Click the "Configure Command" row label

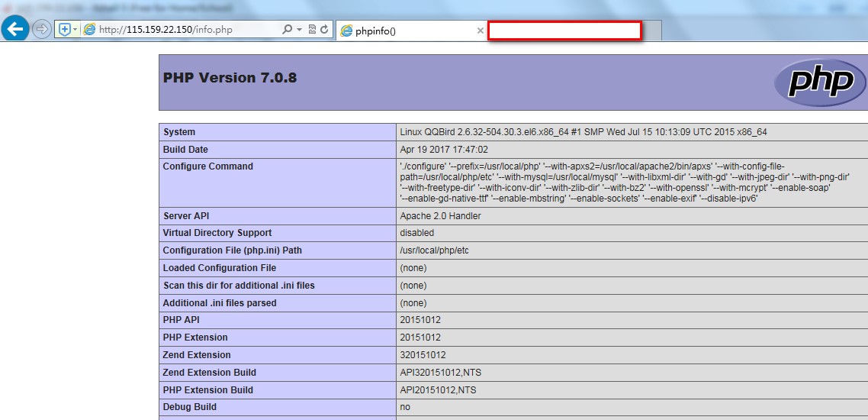(207, 166)
